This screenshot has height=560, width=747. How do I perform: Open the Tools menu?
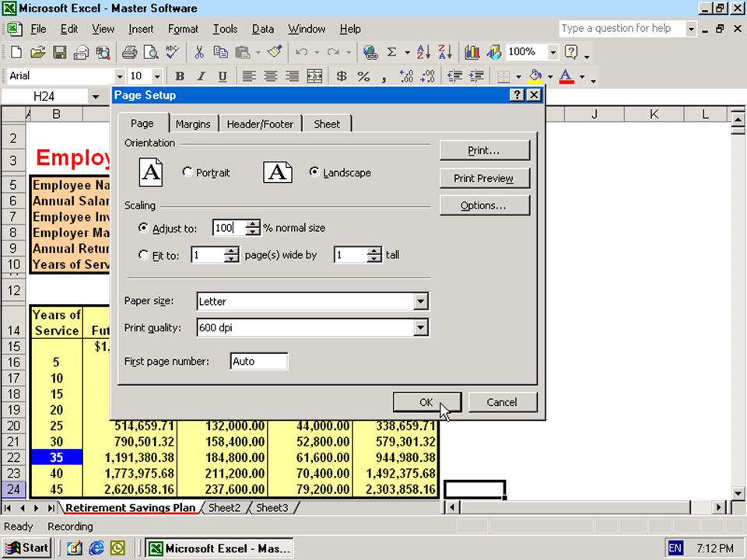tap(225, 29)
